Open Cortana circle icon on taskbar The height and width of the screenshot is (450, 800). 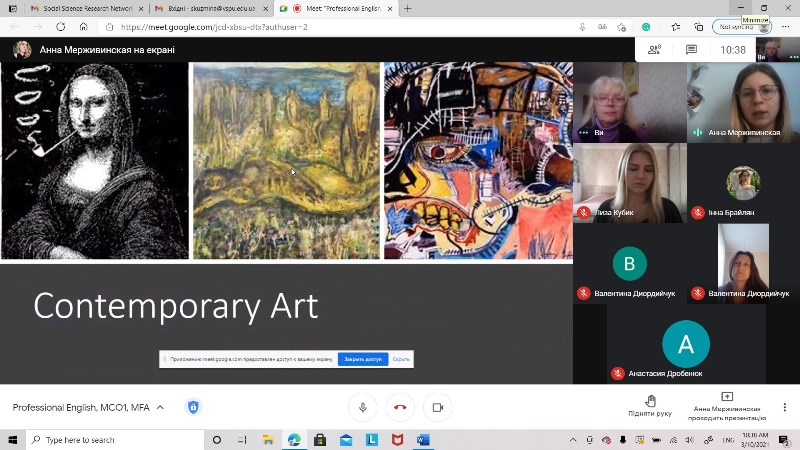coord(217,440)
